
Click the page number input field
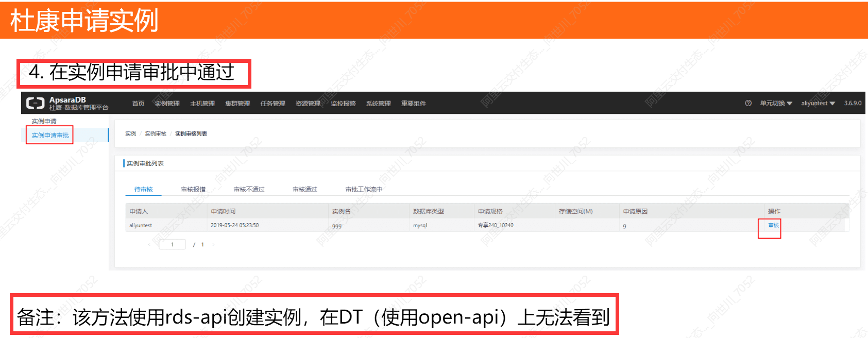173,245
